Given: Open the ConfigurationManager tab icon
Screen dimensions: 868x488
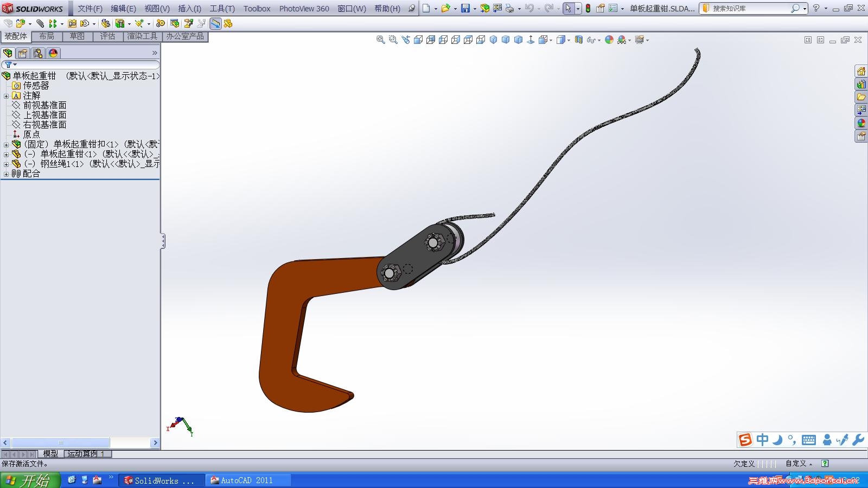Looking at the screenshot, I should coord(38,53).
